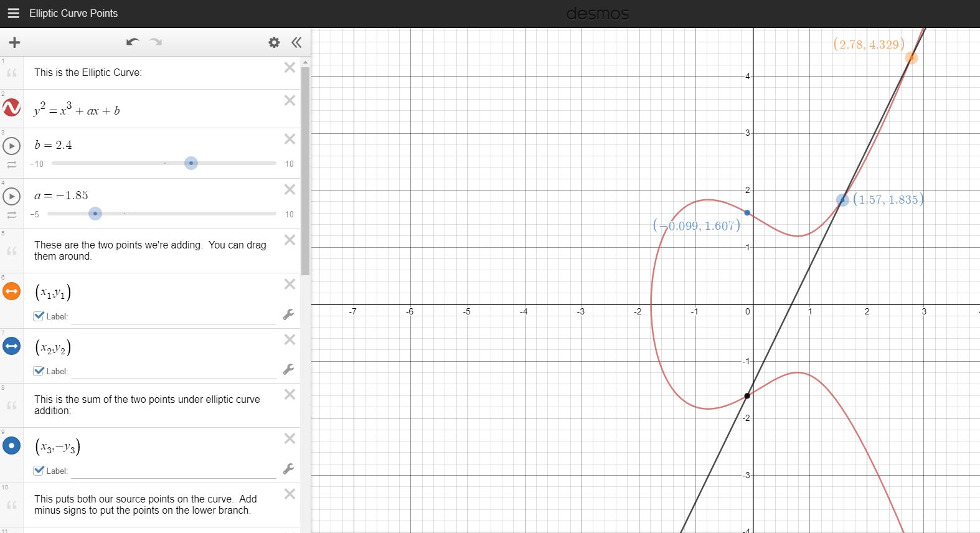Click the note text 'This is the Elliptic Curve:'
This screenshot has height=533, width=980.
click(x=88, y=72)
